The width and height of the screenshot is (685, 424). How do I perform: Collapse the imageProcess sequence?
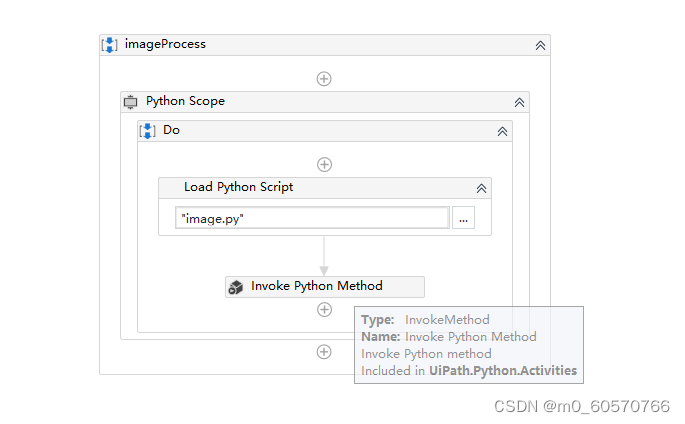tap(540, 45)
